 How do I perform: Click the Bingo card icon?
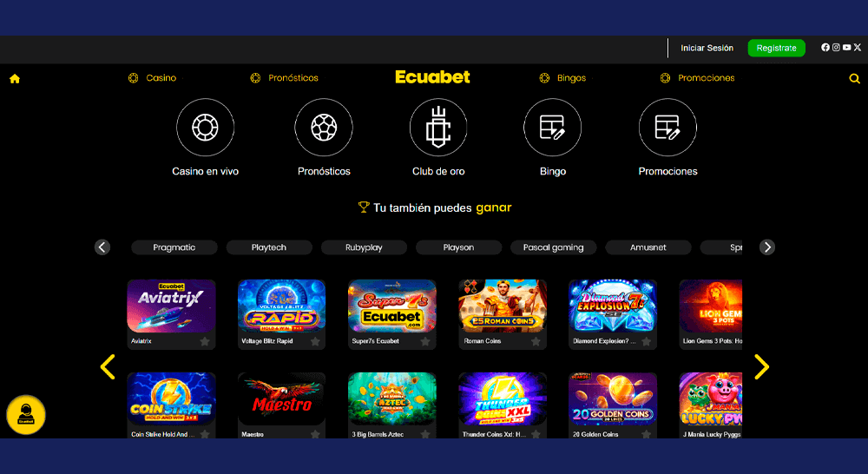click(552, 128)
